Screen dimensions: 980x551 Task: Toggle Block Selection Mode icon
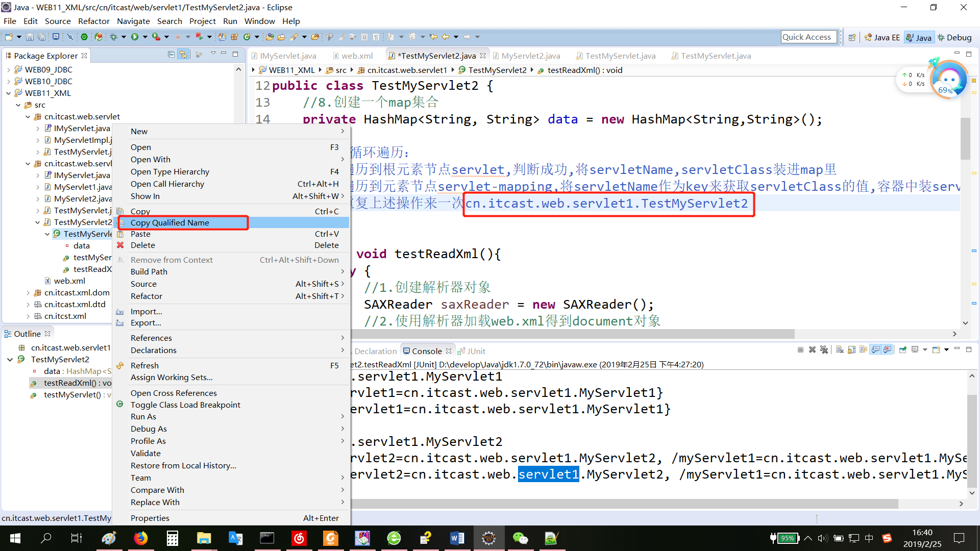coord(364,37)
